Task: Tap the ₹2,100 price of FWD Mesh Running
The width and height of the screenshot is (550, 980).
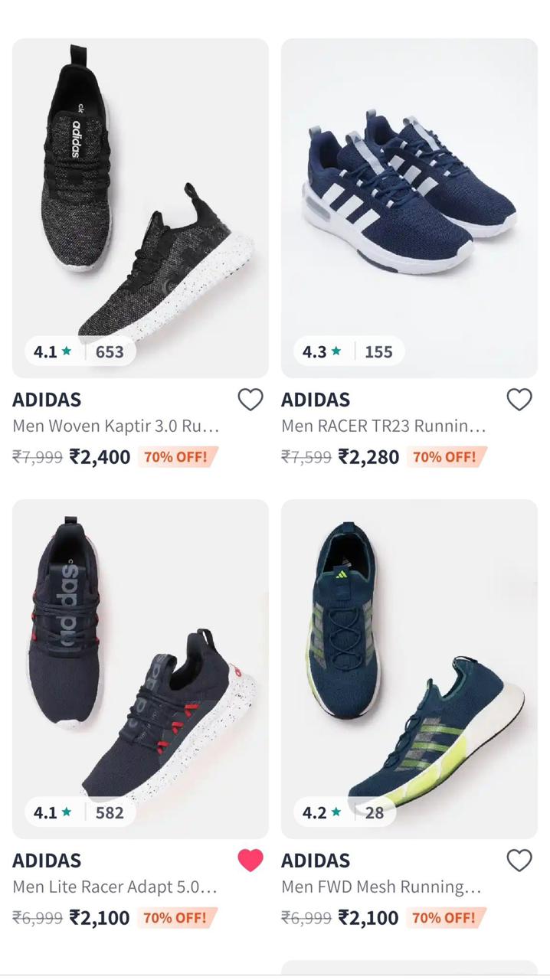Action: pos(368,918)
